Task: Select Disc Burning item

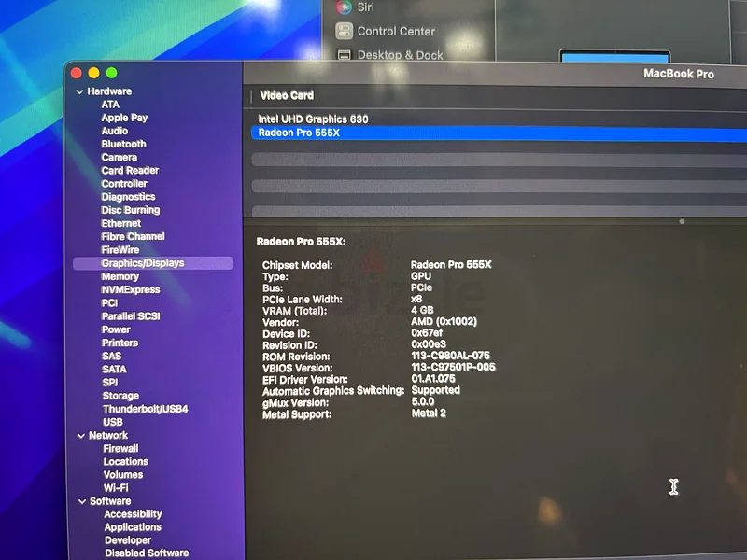Action: (131, 210)
